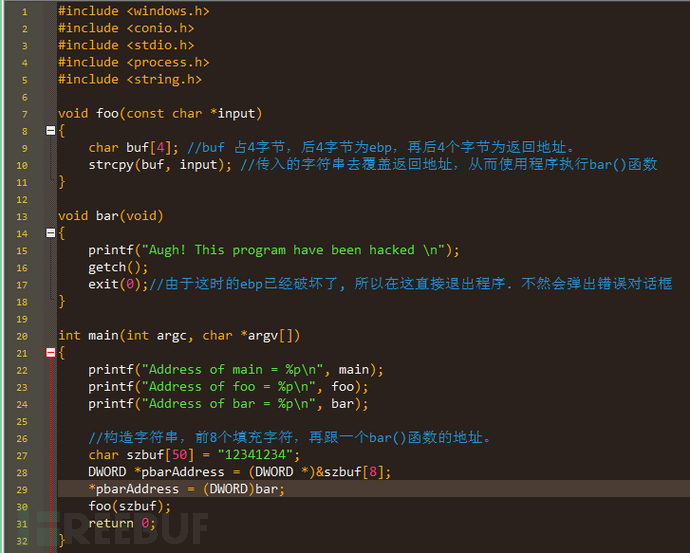Click the 'foo(szbuf);' call
Screen dimensions: 690x553
click(130, 506)
